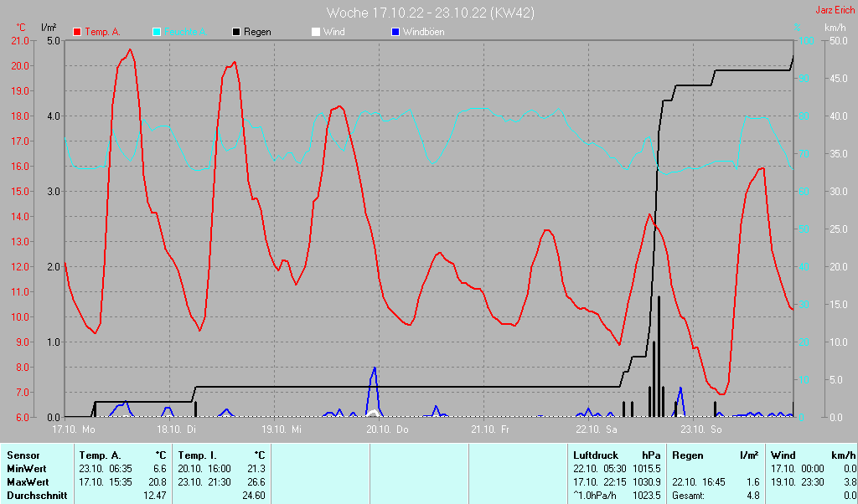Click the Durchschnitt row label
Screen dimensions: 858x504
click(x=37, y=496)
